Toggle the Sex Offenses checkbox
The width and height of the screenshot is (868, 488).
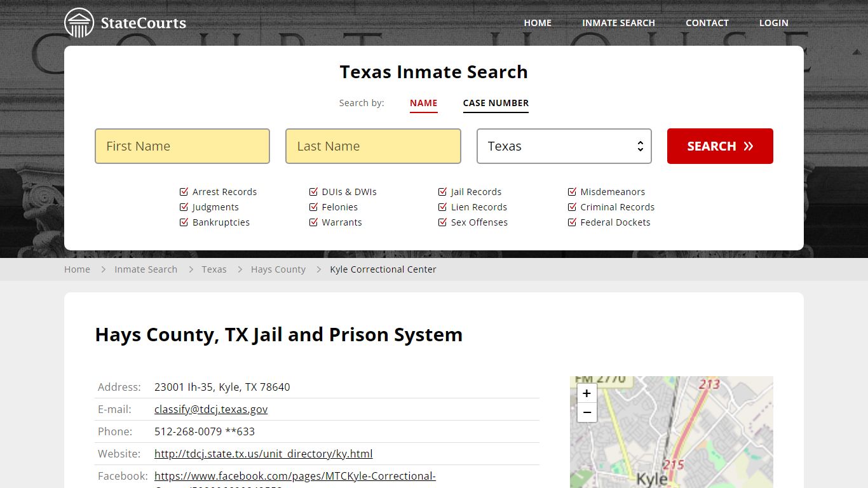442,222
